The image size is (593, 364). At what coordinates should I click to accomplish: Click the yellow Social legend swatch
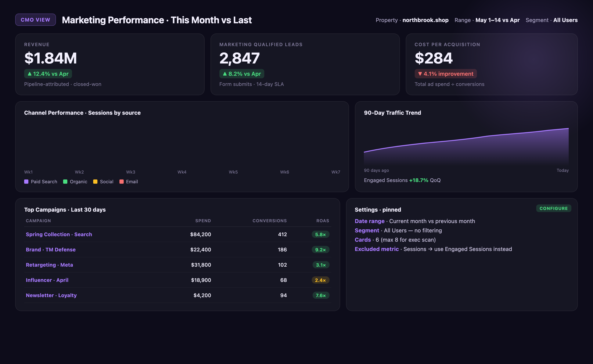click(95, 182)
